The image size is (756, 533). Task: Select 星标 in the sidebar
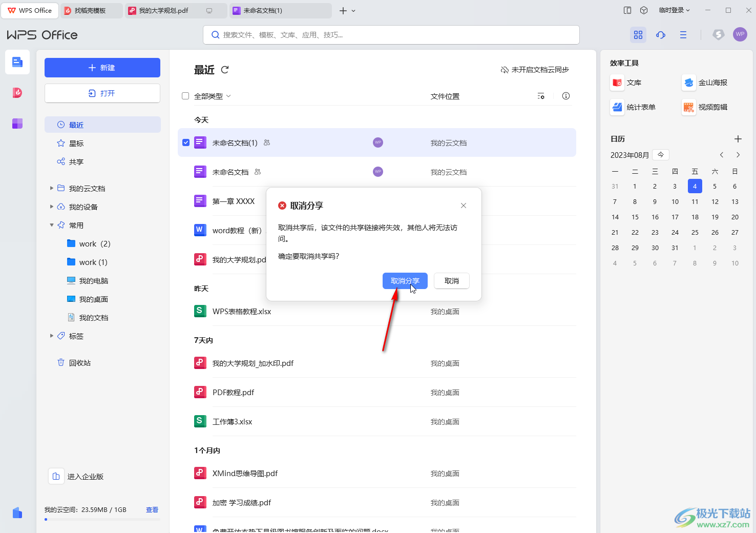coord(102,143)
